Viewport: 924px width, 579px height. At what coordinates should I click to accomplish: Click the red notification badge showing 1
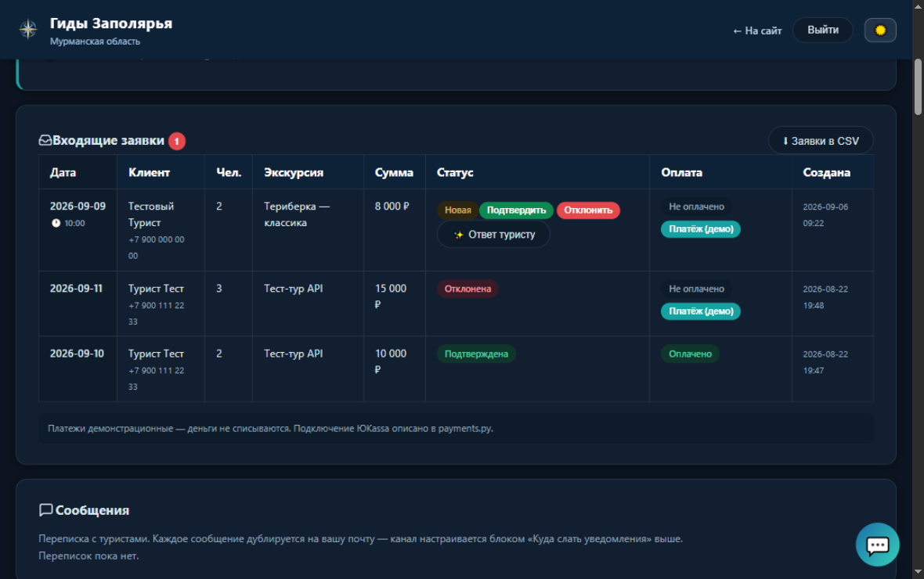tap(177, 141)
